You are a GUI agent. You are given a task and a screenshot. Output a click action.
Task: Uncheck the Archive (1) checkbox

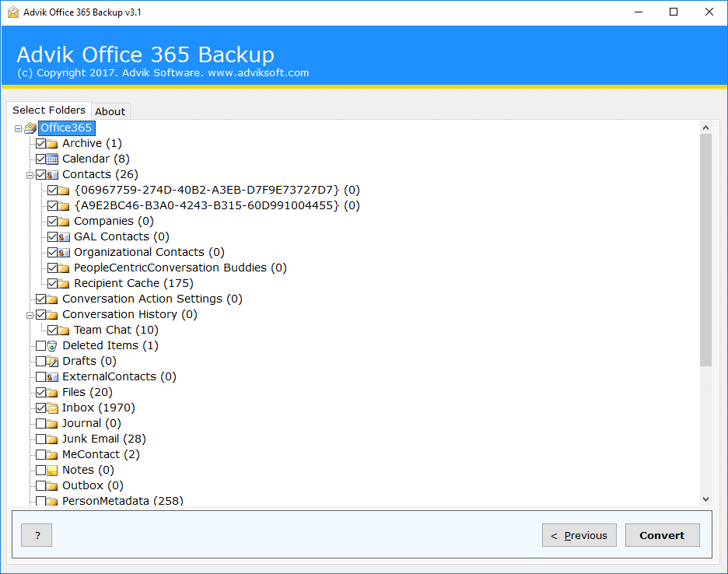pos(41,143)
